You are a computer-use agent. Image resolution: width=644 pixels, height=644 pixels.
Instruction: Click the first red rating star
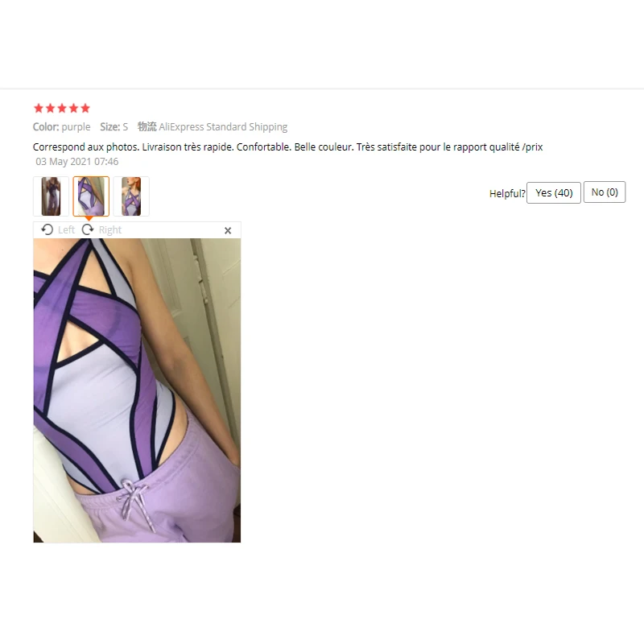click(39, 109)
